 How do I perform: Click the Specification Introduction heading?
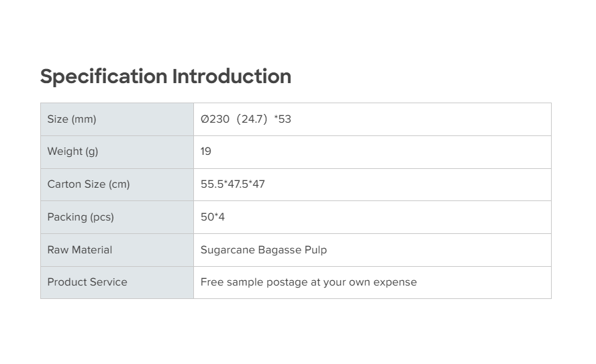click(165, 76)
